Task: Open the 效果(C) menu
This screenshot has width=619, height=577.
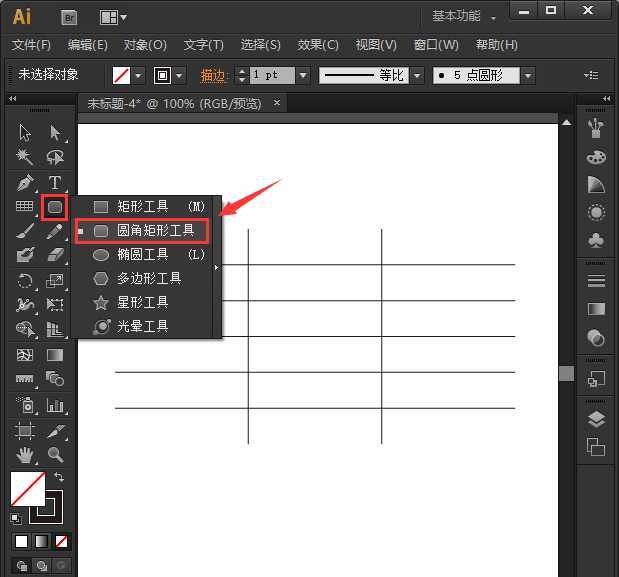Action: pyautogui.click(x=318, y=45)
